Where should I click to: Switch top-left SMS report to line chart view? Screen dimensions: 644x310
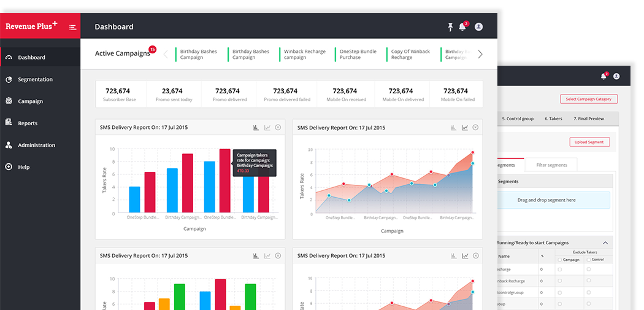pos(267,128)
